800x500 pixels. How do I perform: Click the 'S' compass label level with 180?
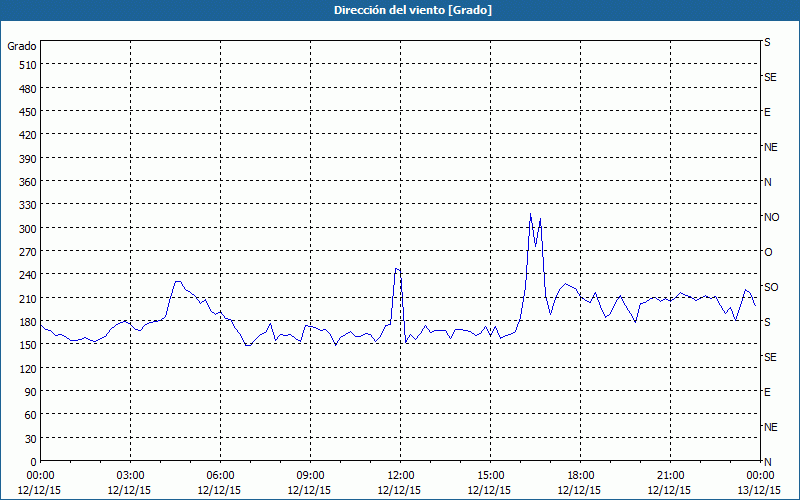point(767,322)
